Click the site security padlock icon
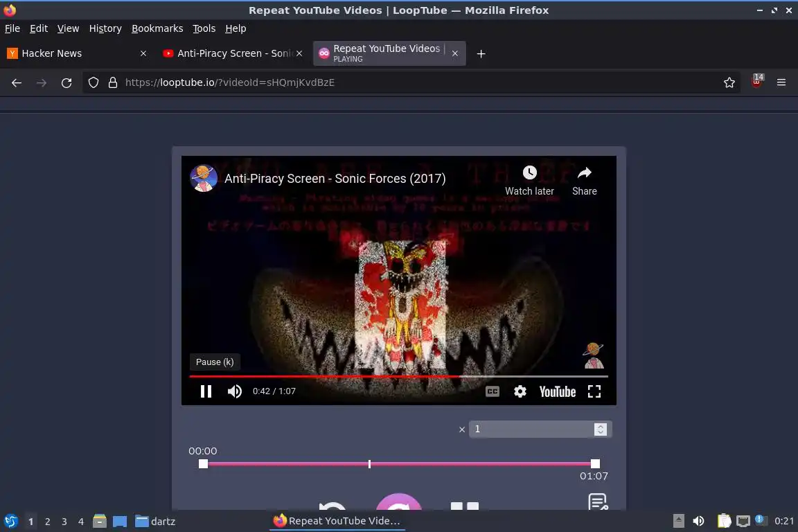This screenshot has height=532, width=798. click(x=112, y=82)
